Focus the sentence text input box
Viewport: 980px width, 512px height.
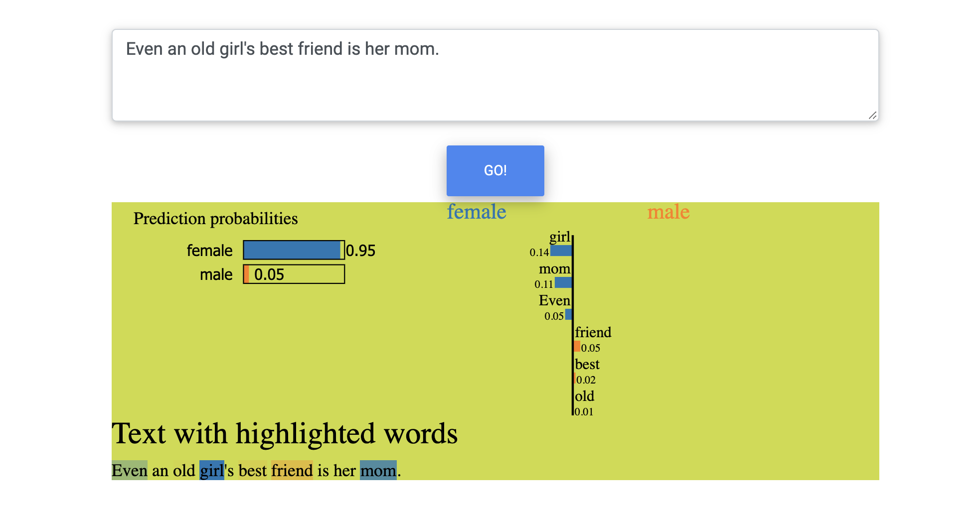coord(494,75)
